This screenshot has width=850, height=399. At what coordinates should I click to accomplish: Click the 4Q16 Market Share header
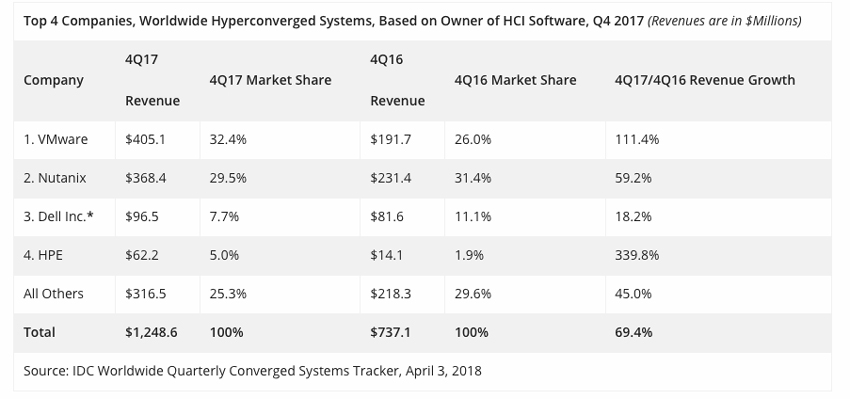(x=516, y=80)
